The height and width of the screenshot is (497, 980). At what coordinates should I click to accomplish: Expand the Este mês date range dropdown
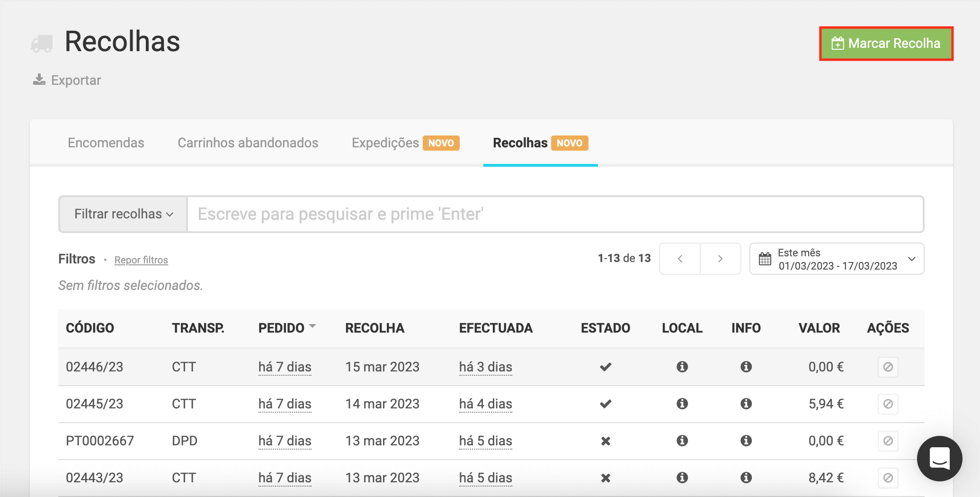pos(912,259)
